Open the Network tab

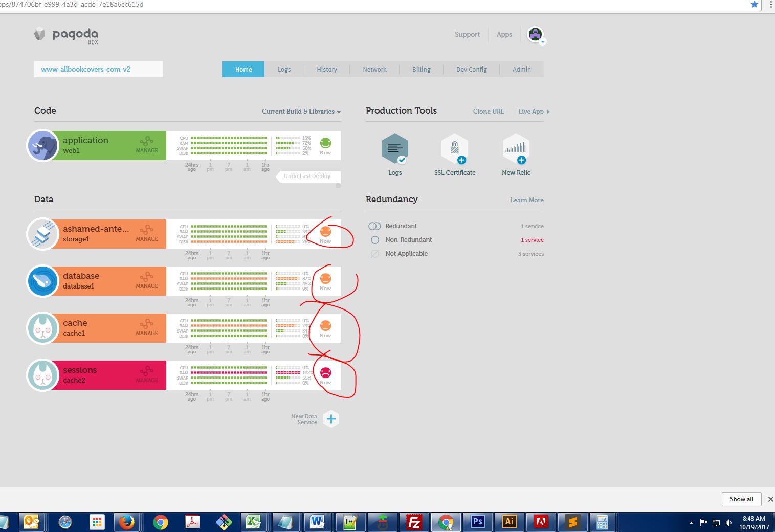coord(374,70)
